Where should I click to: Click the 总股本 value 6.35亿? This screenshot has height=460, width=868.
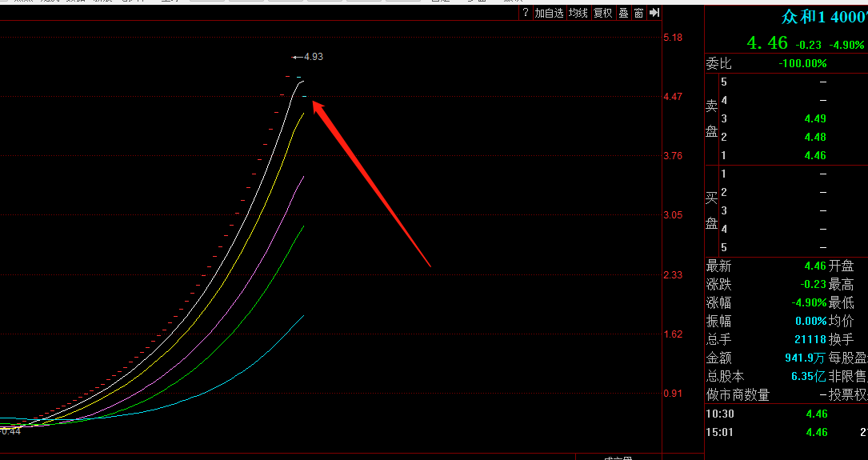pos(809,377)
